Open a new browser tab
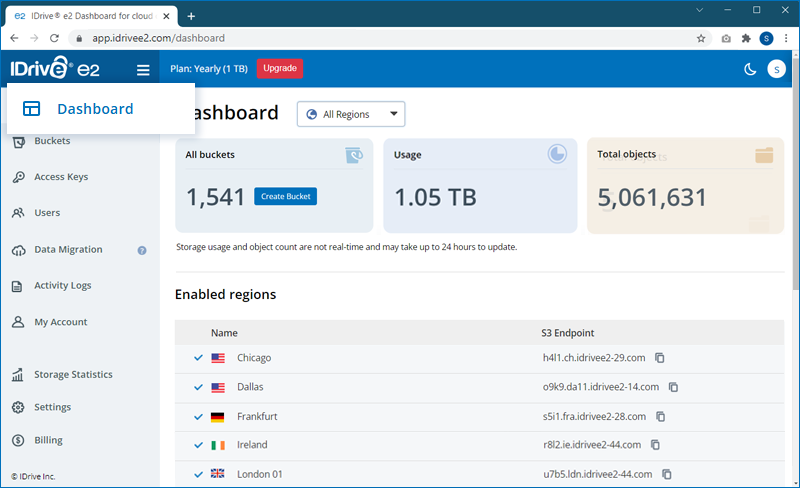This screenshot has height=488, width=800. [x=191, y=16]
